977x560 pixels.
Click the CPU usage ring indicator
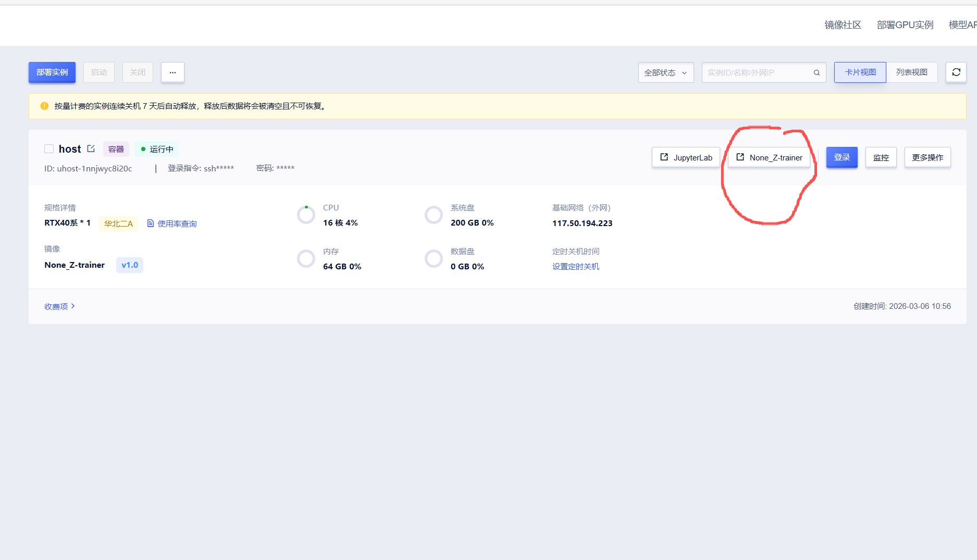point(306,215)
